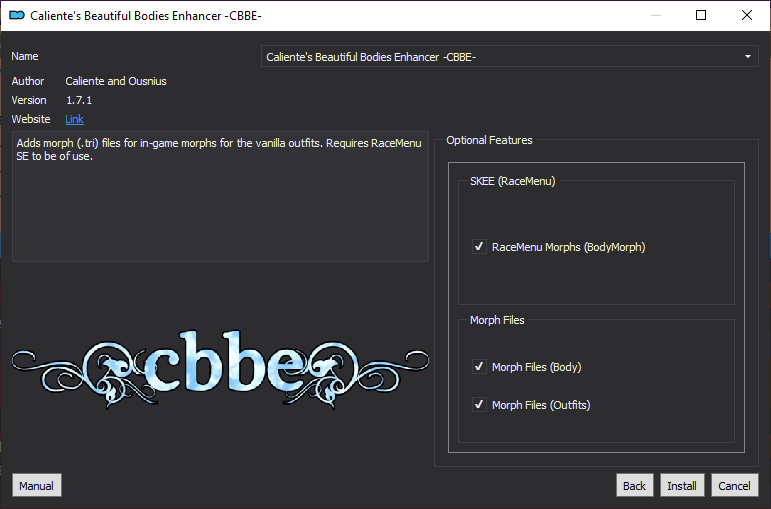Click the SKEE (RaceMenu) group label

512,181
